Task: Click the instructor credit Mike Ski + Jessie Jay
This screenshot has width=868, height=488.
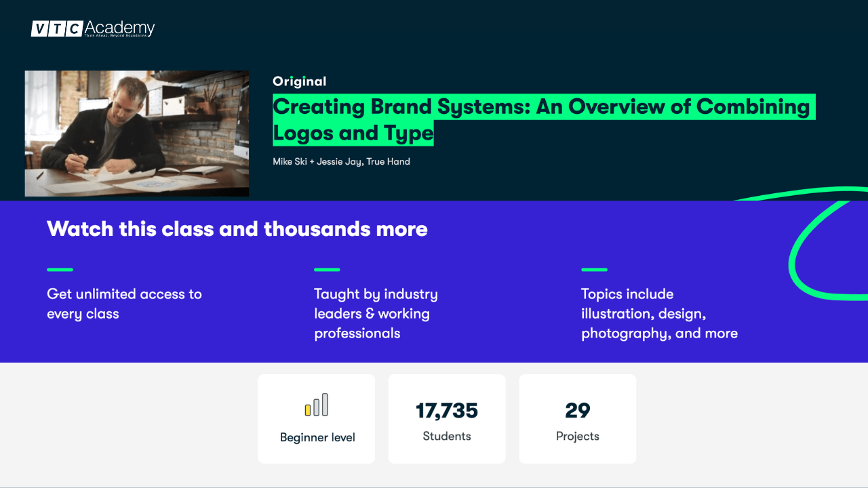Action: (341, 161)
